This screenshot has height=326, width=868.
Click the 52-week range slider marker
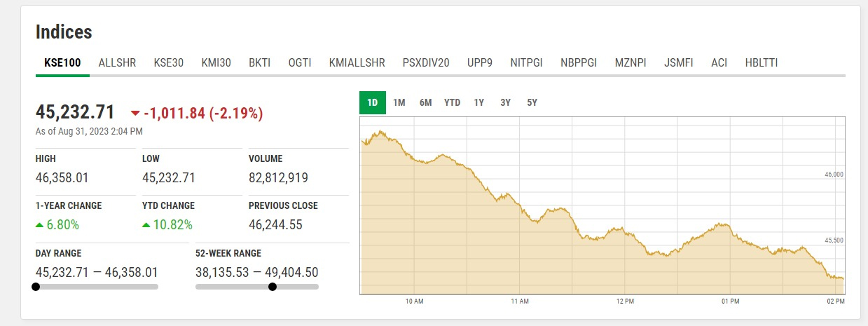click(x=273, y=286)
